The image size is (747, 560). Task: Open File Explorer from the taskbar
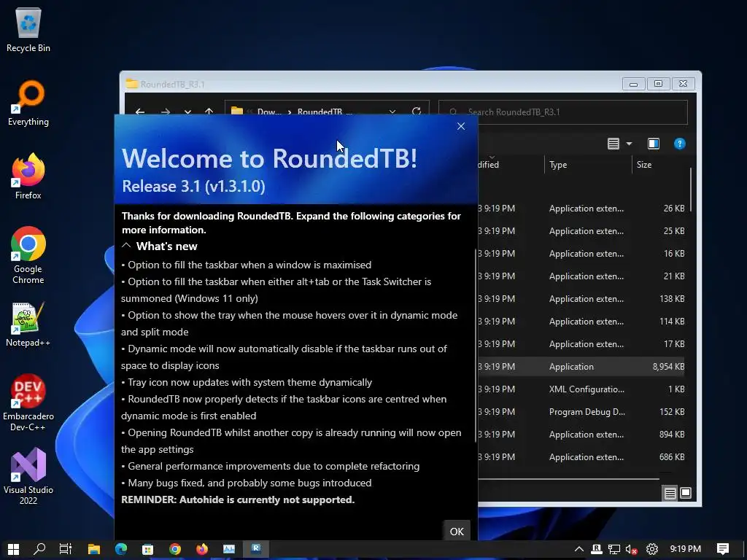[94, 549]
